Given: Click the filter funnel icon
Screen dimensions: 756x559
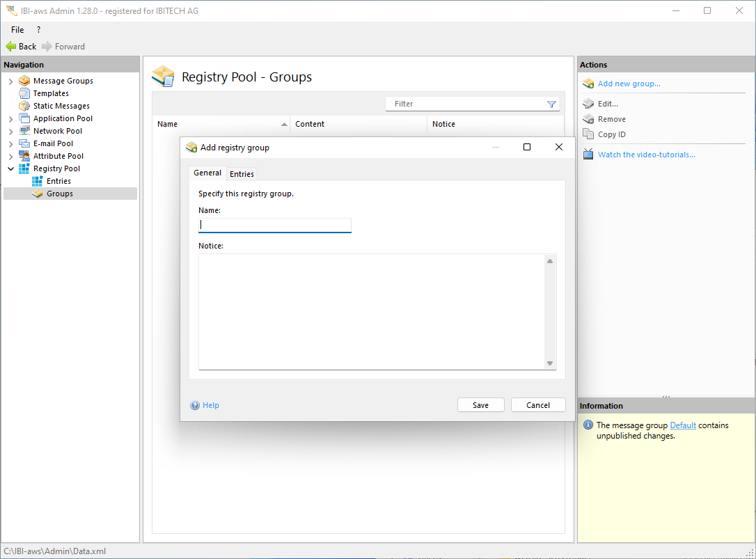Looking at the screenshot, I should pos(551,104).
